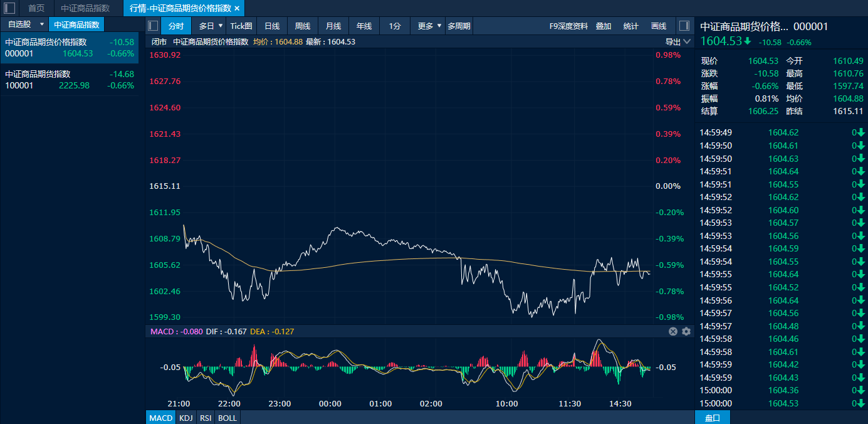This screenshot has width=868, height=424.
Task: Toggle the left sidebar panel icon in the top tab bar
Action: [x=9, y=8]
